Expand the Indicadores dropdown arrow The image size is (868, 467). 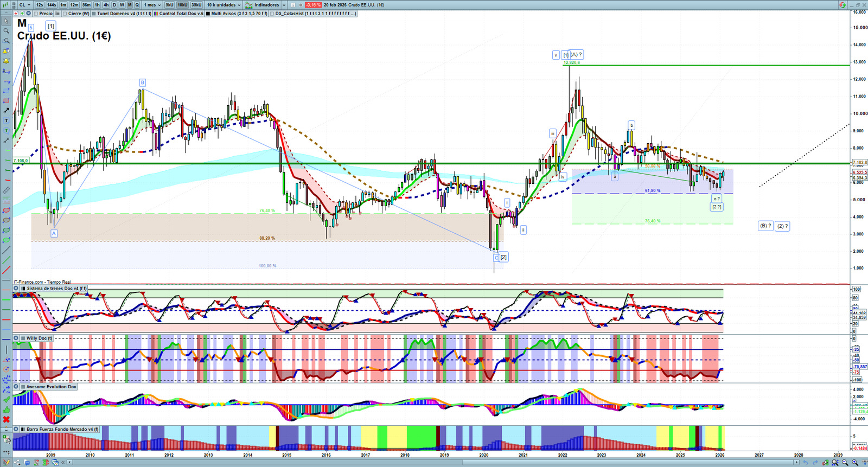click(284, 5)
